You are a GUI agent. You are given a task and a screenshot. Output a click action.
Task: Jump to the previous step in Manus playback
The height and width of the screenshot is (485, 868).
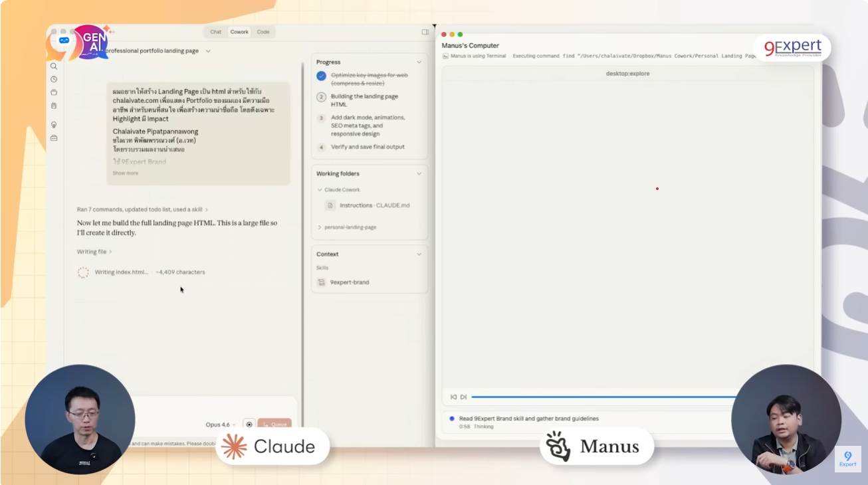[453, 397]
